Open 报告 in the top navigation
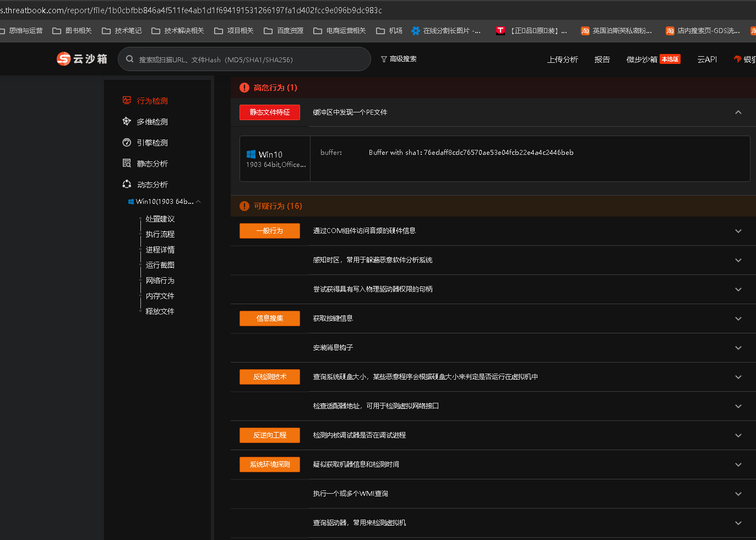 click(x=602, y=60)
